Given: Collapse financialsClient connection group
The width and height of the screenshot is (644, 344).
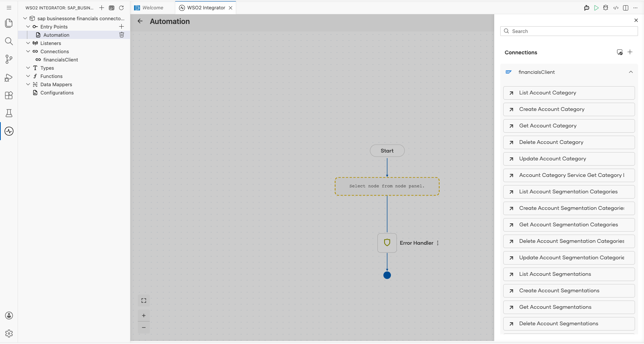Looking at the screenshot, I should pos(631,72).
